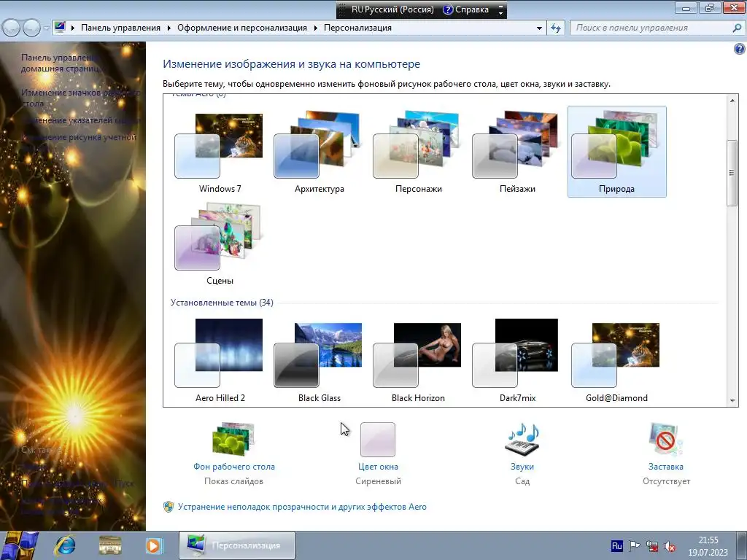
Task: Open Action Center flag tray icon
Action: (x=634, y=546)
